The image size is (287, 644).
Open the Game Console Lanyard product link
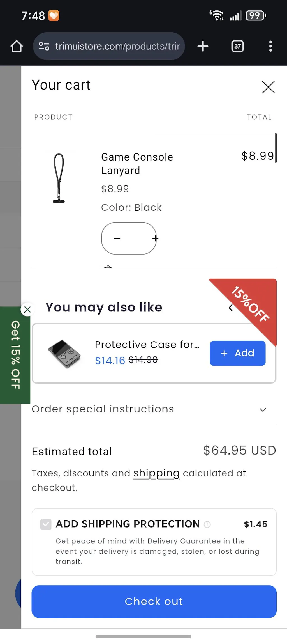coord(137,164)
